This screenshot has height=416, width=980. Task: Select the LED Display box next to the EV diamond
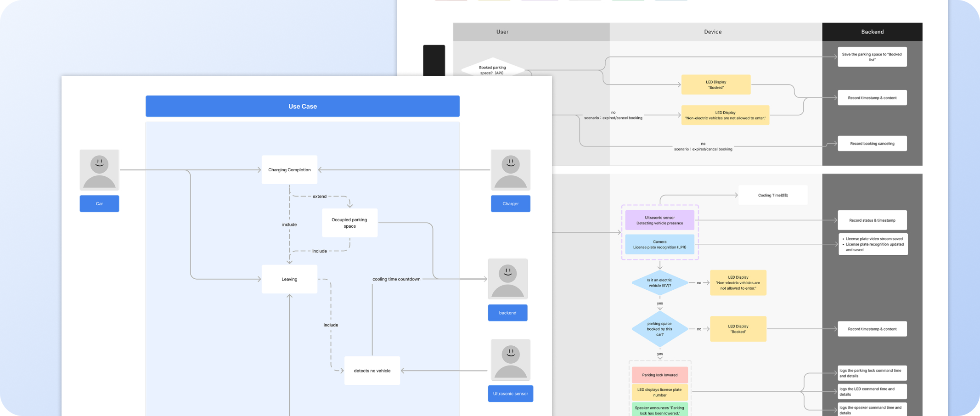click(738, 283)
